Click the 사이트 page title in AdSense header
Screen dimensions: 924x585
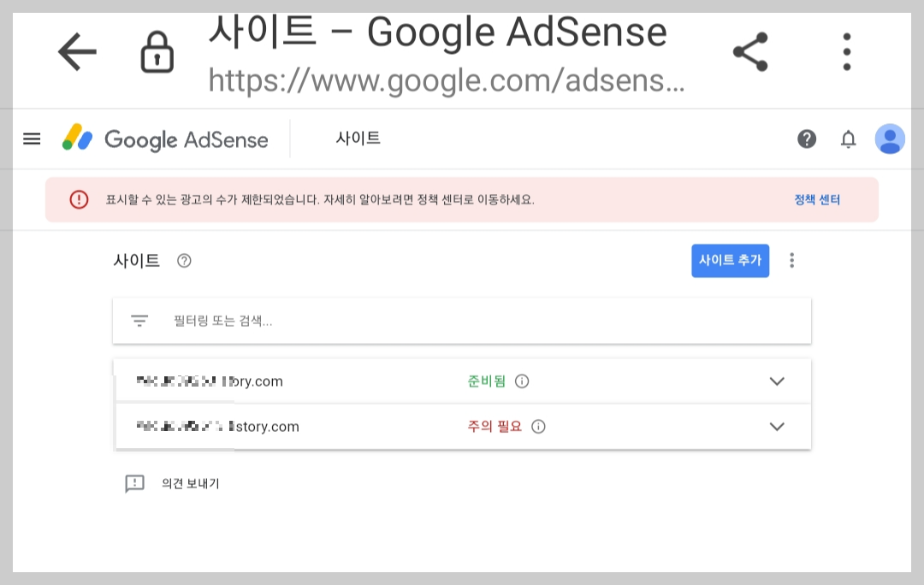[x=358, y=139]
